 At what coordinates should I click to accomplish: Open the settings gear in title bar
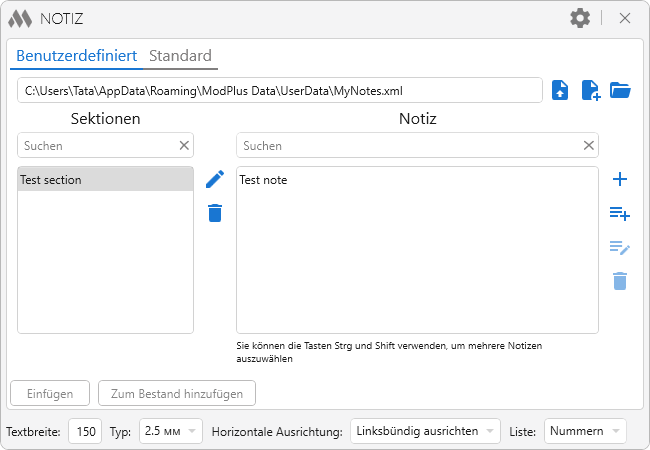click(x=580, y=18)
